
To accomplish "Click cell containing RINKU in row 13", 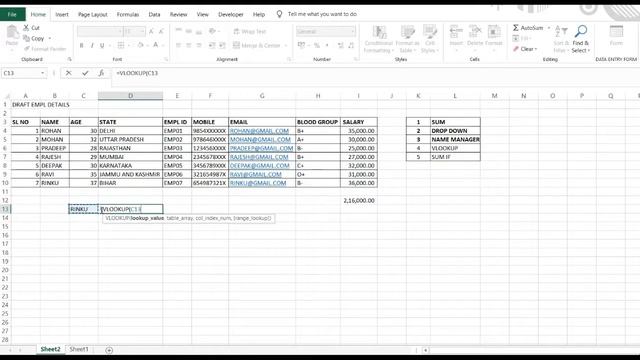I will 84,209.
